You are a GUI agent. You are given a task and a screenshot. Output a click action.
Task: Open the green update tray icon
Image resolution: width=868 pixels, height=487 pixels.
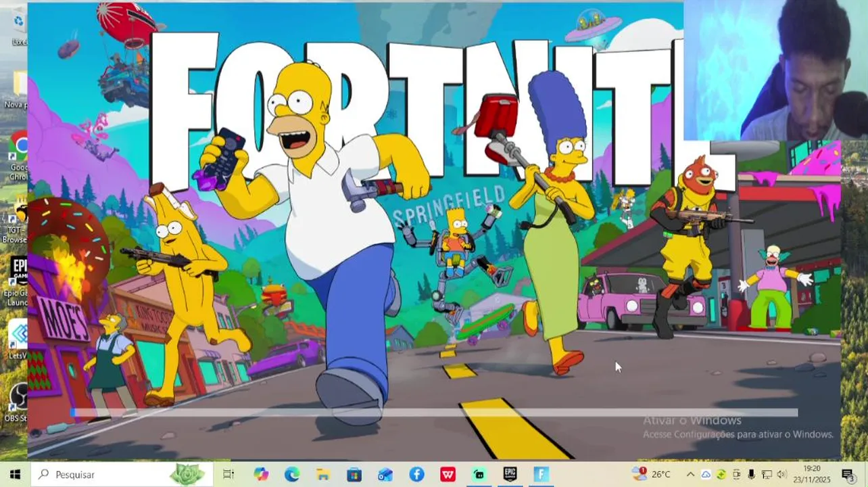[721, 474]
